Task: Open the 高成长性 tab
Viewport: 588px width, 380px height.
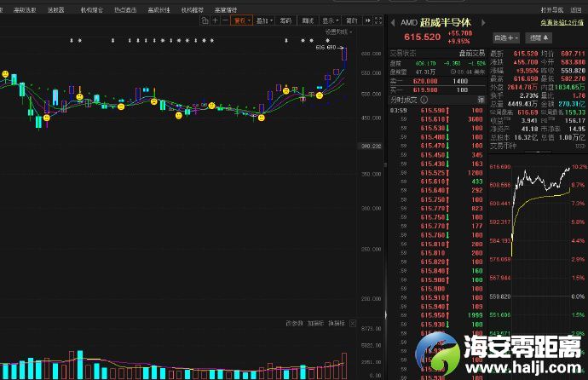Action: [x=159, y=10]
